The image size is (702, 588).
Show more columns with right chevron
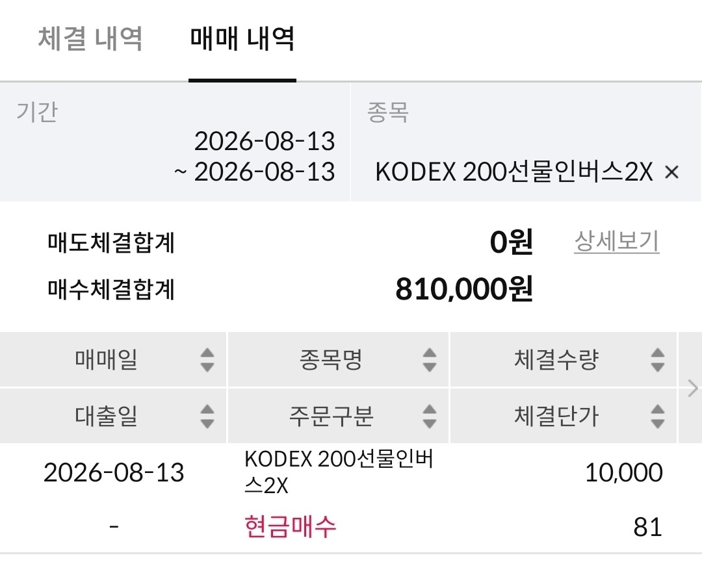pos(692,388)
